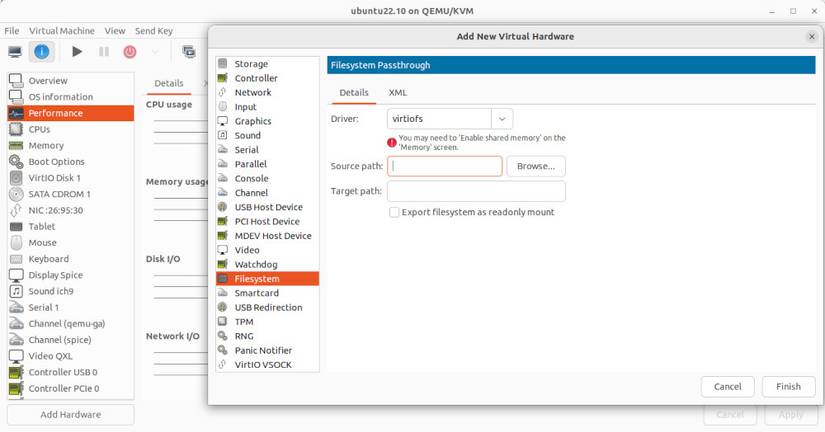Open the View menu
The width and height of the screenshot is (825, 432).
(x=114, y=31)
